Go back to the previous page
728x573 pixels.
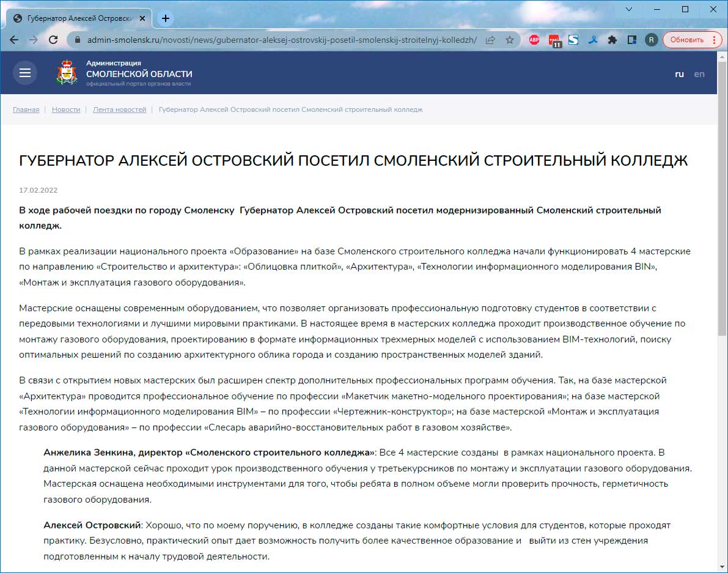14,40
